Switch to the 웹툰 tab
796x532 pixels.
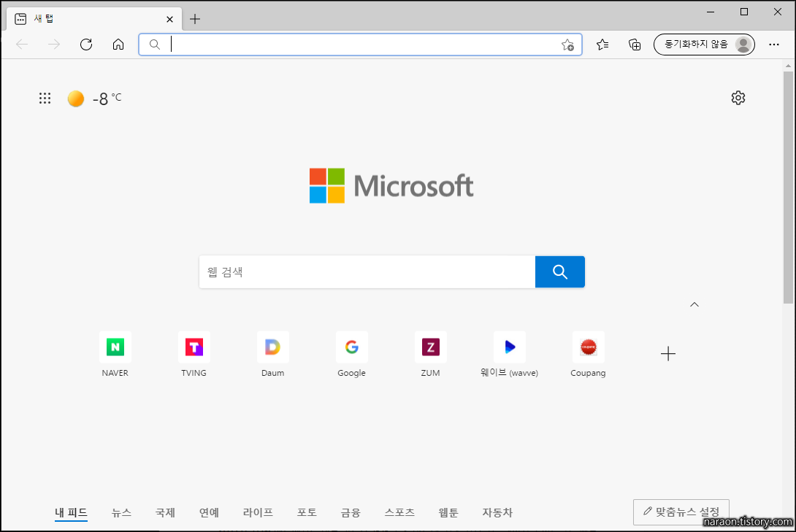coord(448,513)
